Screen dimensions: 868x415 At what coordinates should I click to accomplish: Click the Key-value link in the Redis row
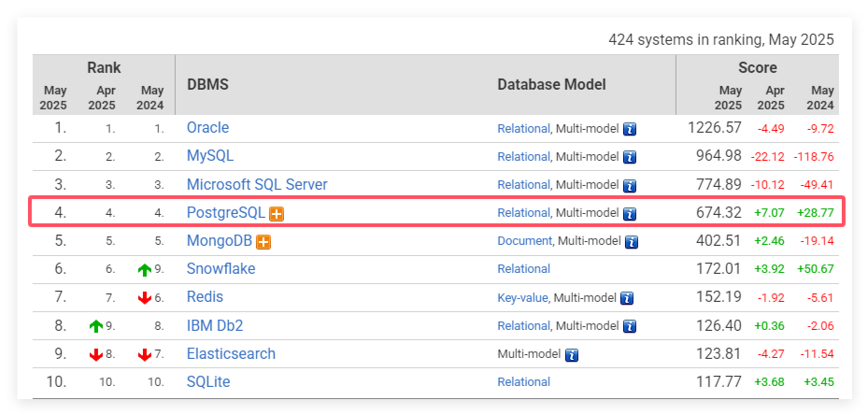[522, 297]
